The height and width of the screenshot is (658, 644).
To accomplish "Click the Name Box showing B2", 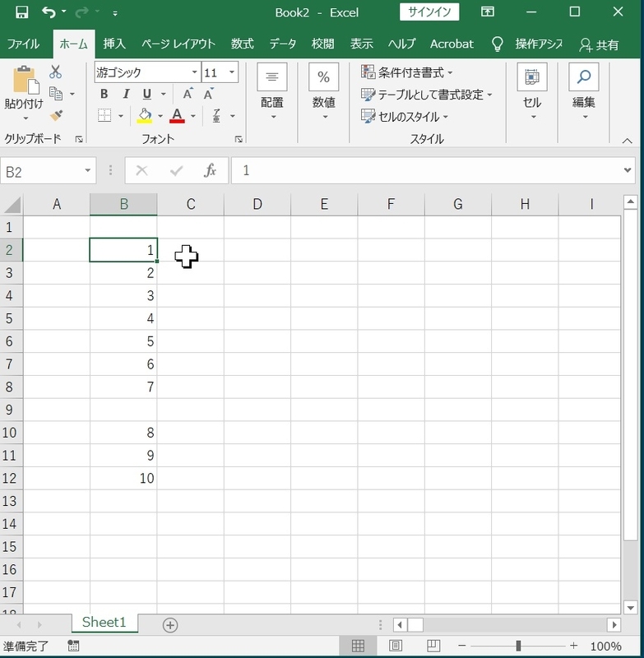I will click(x=49, y=171).
